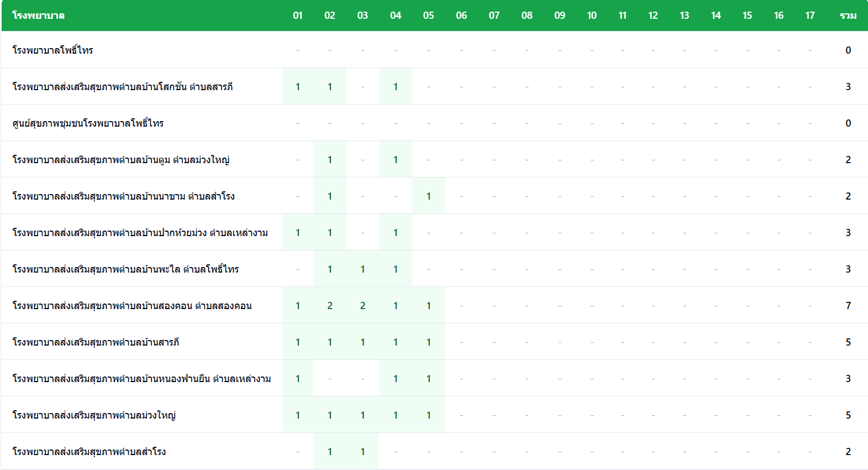Click column header 02
Screen dimensions: 868x470
pos(330,15)
